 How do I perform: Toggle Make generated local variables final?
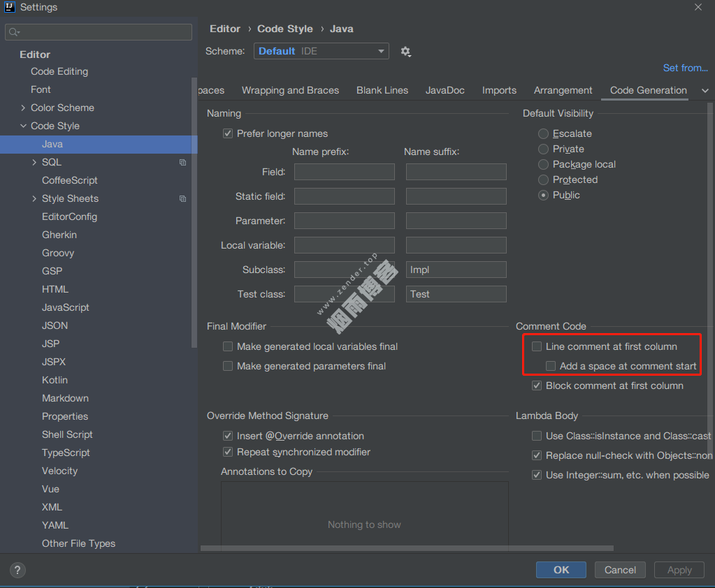228,346
